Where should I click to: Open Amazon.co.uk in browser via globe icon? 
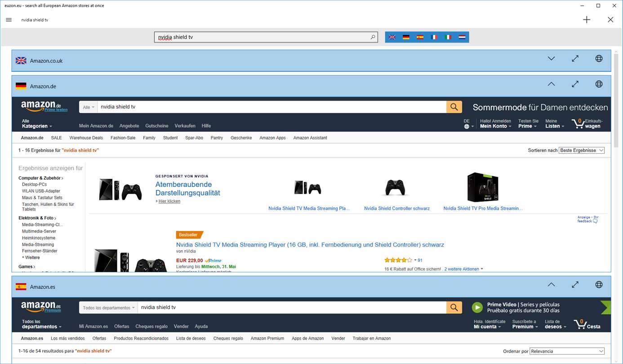[x=599, y=58]
